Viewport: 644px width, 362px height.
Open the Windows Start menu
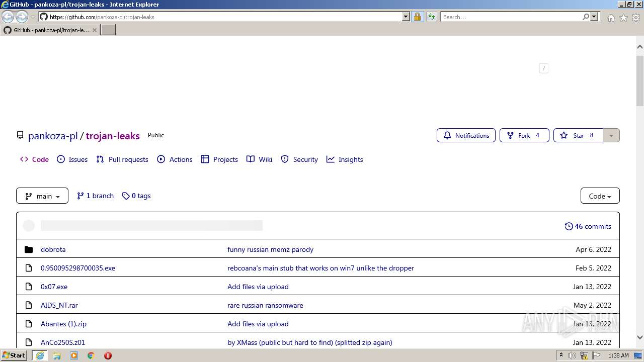click(x=14, y=355)
